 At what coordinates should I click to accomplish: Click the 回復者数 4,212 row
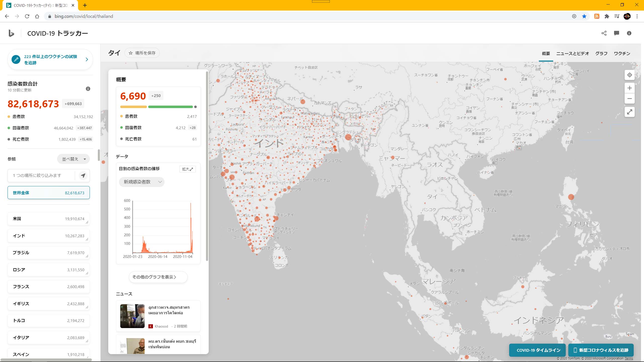[x=158, y=128]
